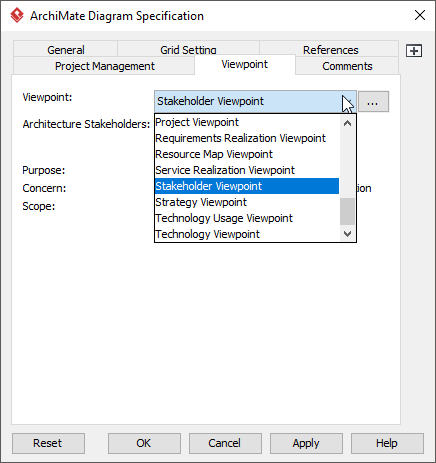Image resolution: width=436 pixels, height=463 pixels.
Task: Click the Apply button
Action: pos(306,443)
